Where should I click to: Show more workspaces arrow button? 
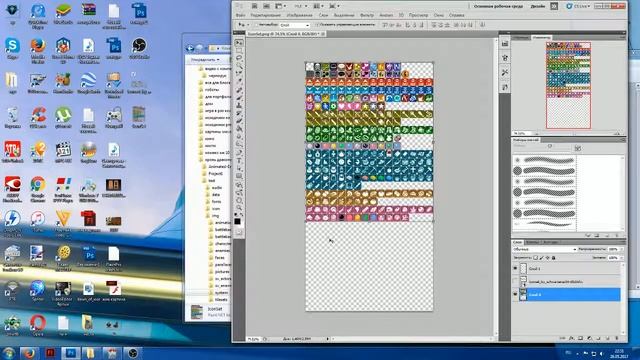(554, 6)
